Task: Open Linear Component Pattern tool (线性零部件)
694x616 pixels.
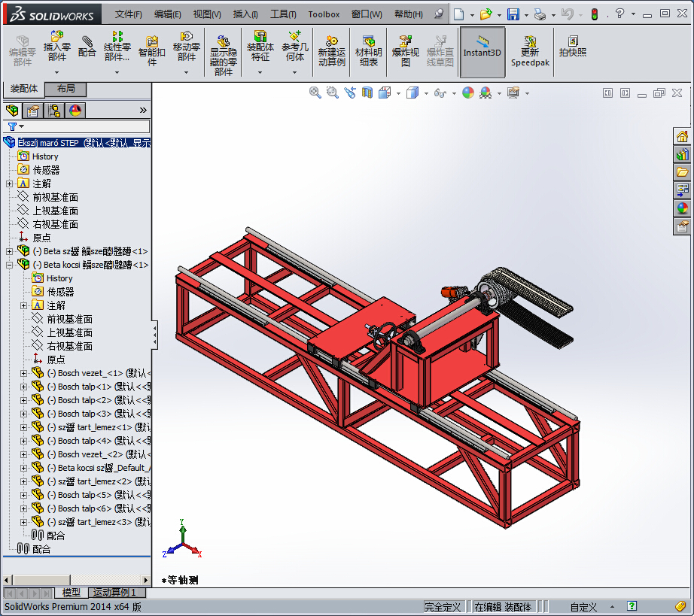Action: pos(117,46)
